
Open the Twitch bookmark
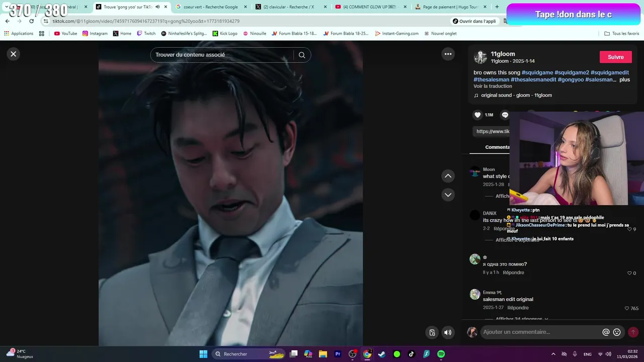tap(146, 34)
